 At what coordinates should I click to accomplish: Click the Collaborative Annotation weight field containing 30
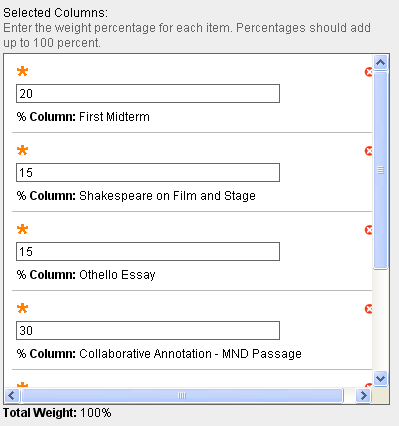tap(148, 331)
